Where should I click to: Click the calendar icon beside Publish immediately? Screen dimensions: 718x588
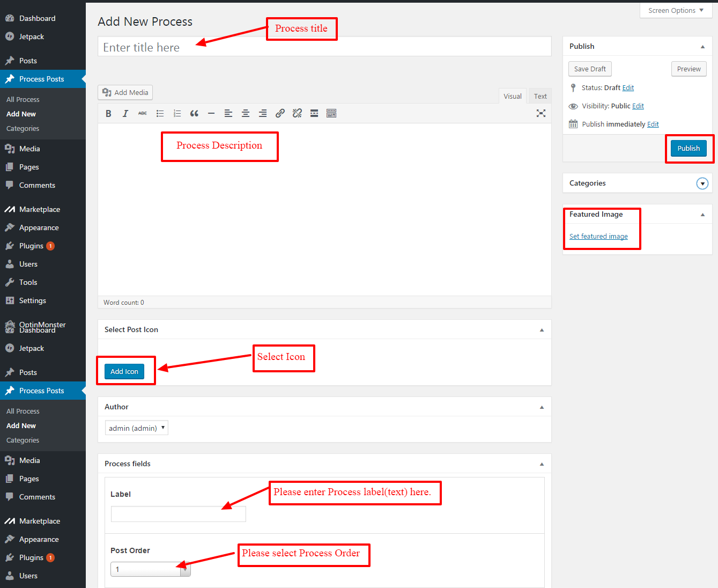[573, 124]
